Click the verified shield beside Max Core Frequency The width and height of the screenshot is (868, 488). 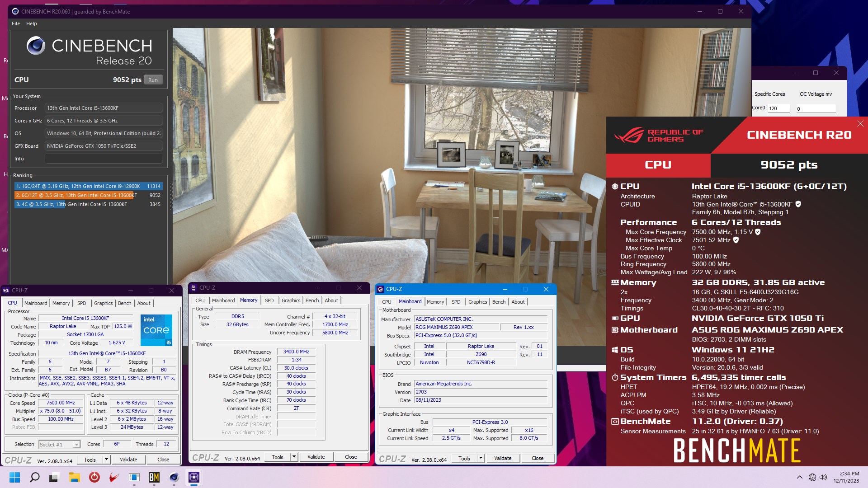point(758,232)
